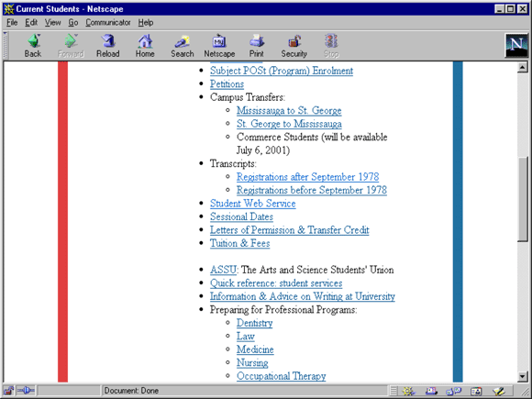Click the component bar grip handle
Viewport: 532px width, 399px height.
point(393,391)
